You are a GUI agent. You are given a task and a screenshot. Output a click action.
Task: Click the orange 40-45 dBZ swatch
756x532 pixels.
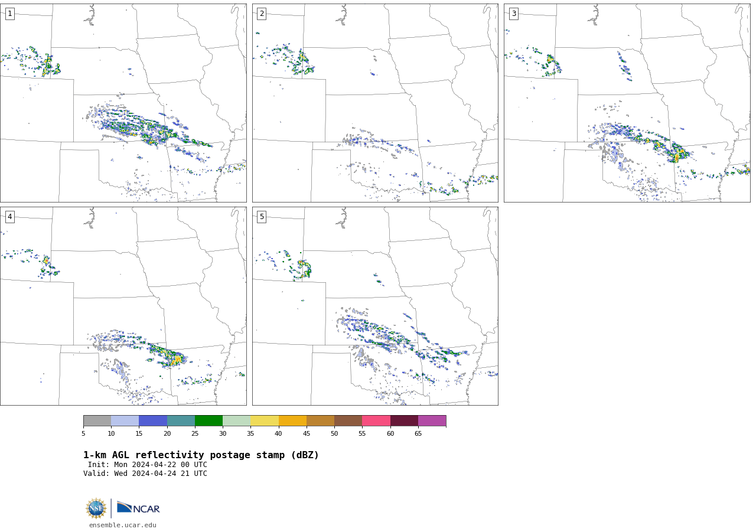click(292, 420)
